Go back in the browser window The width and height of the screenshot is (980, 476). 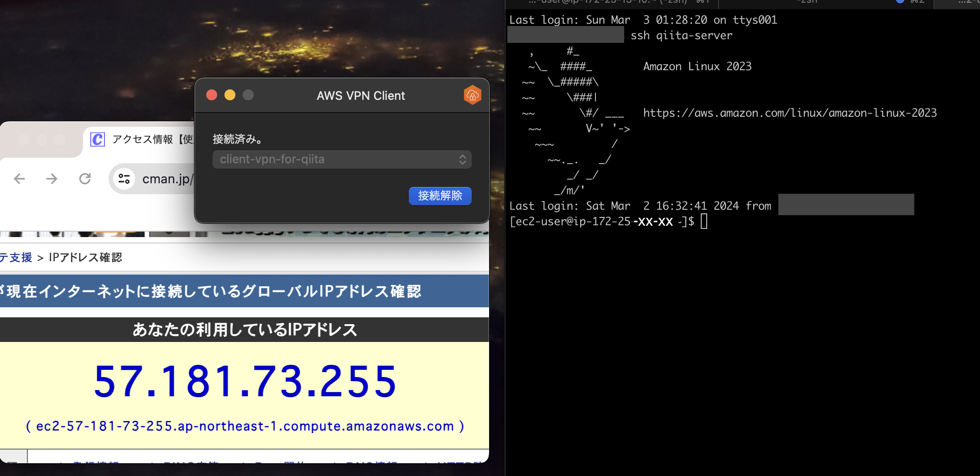tap(19, 179)
